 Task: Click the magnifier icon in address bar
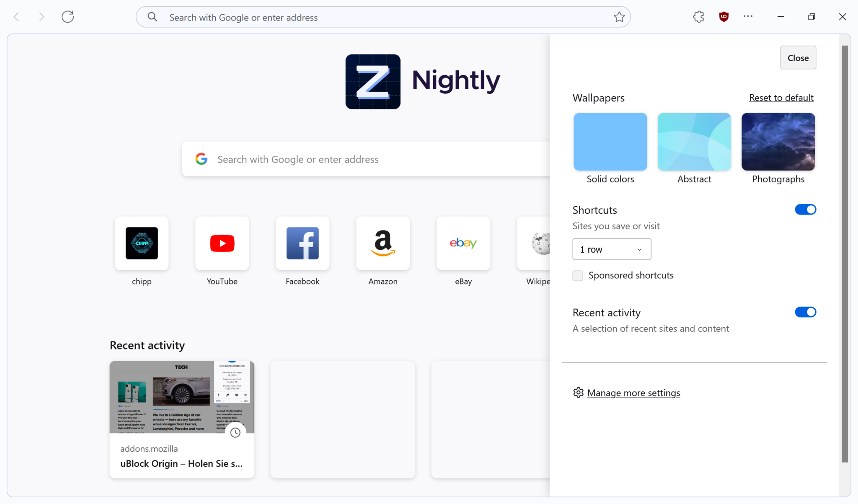click(x=152, y=17)
